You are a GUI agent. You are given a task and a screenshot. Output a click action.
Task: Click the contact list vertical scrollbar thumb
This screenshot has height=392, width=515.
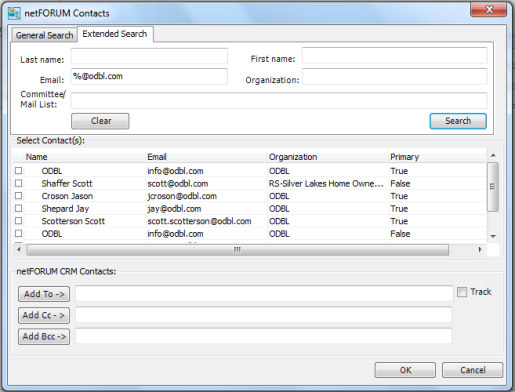tap(493, 187)
